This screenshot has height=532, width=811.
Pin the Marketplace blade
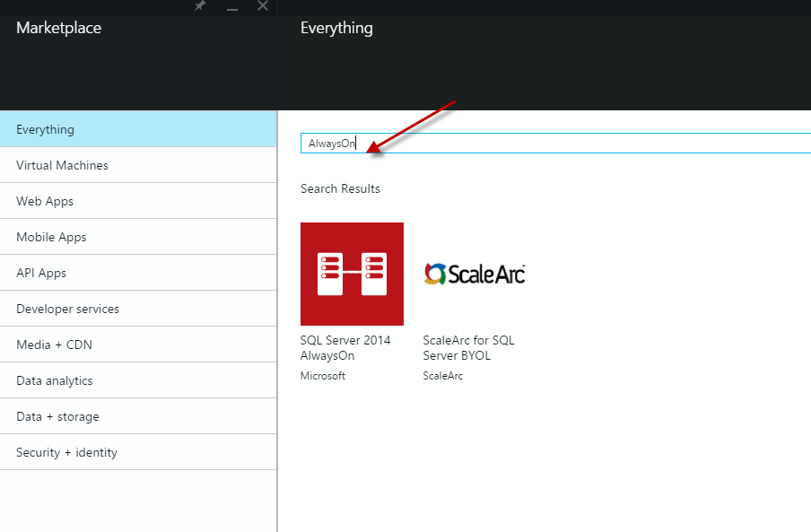pos(201,6)
